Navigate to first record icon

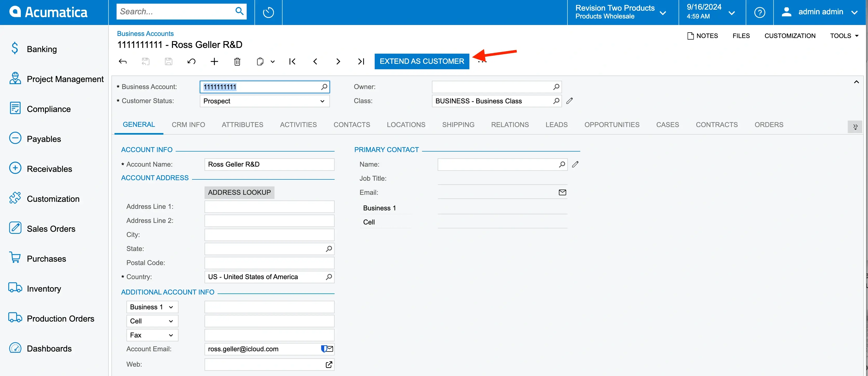(292, 61)
